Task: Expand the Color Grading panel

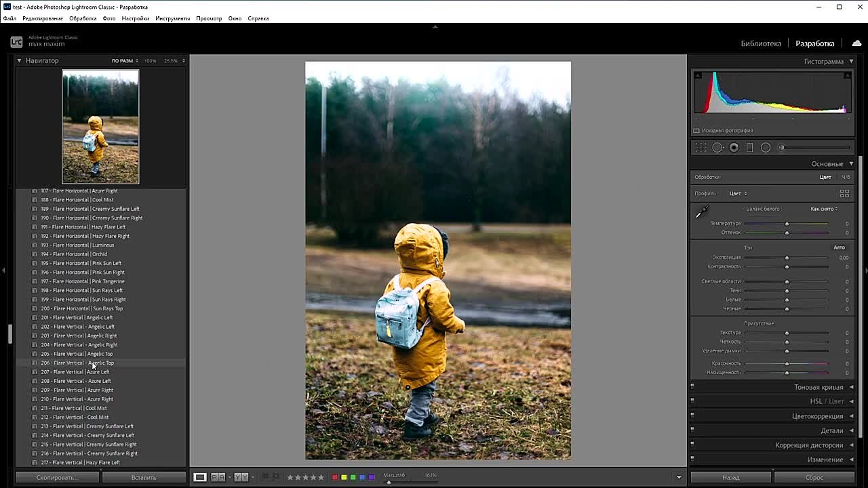Action: point(851,416)
